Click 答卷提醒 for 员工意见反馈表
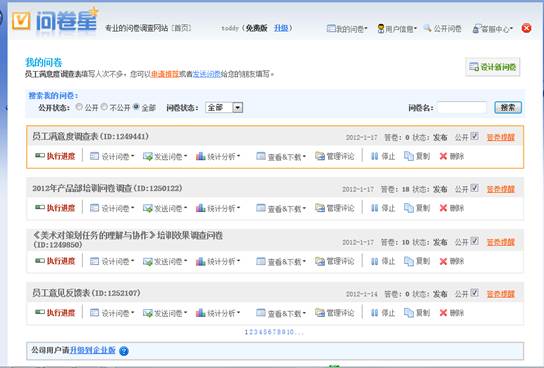Viewport: 544px width, 368px height. 501,294
